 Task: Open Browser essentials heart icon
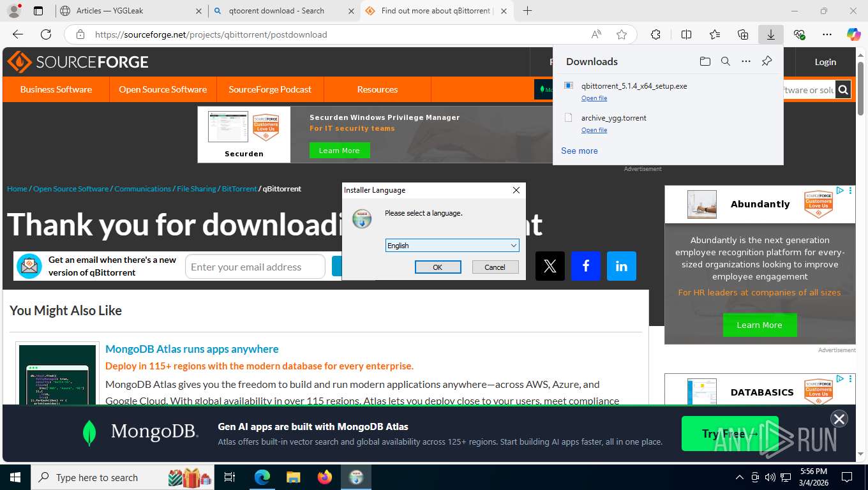[x=799, y=34]
